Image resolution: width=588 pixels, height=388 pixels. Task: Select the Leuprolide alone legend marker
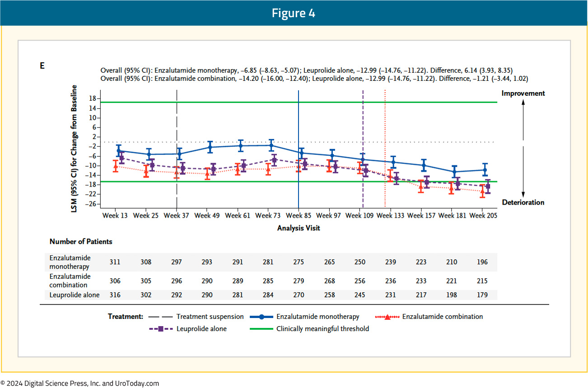160,329
